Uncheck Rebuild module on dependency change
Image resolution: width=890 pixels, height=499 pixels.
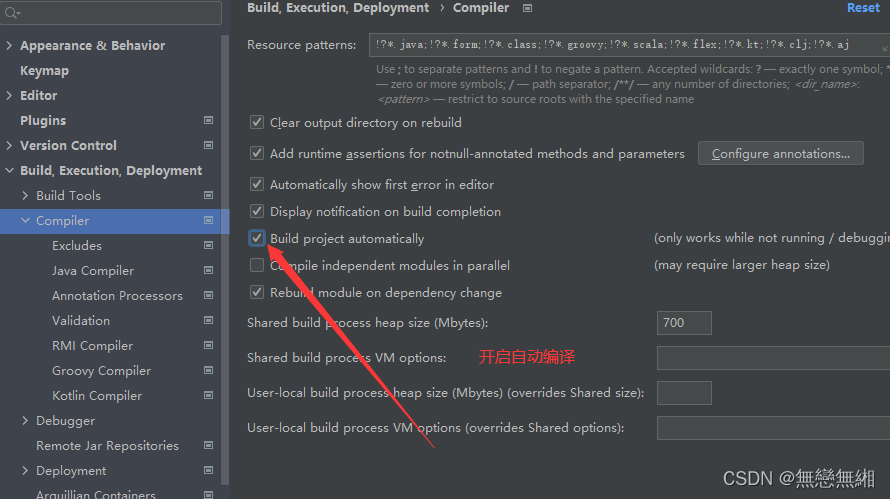(x=257, y=292)
